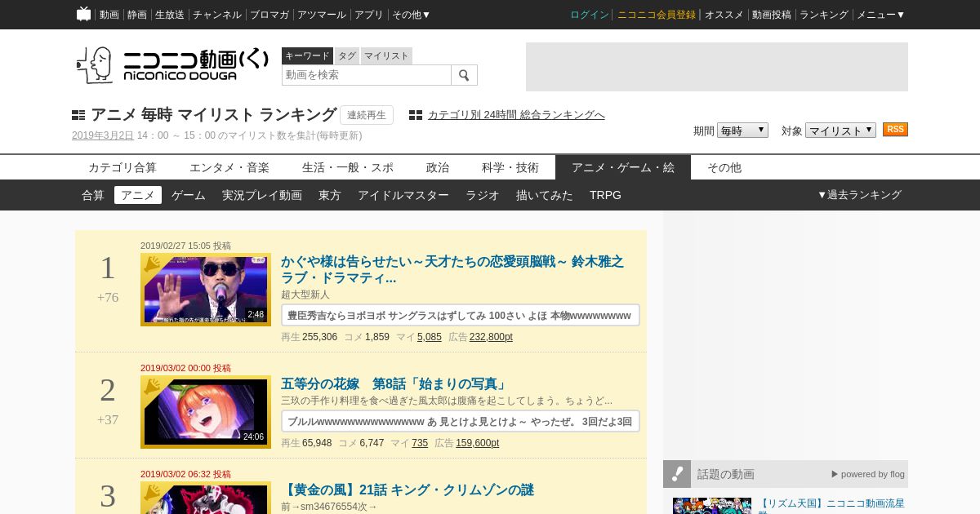Click オススメ link in top bar
Screen dimensions: 980x514
coord(724,15)
